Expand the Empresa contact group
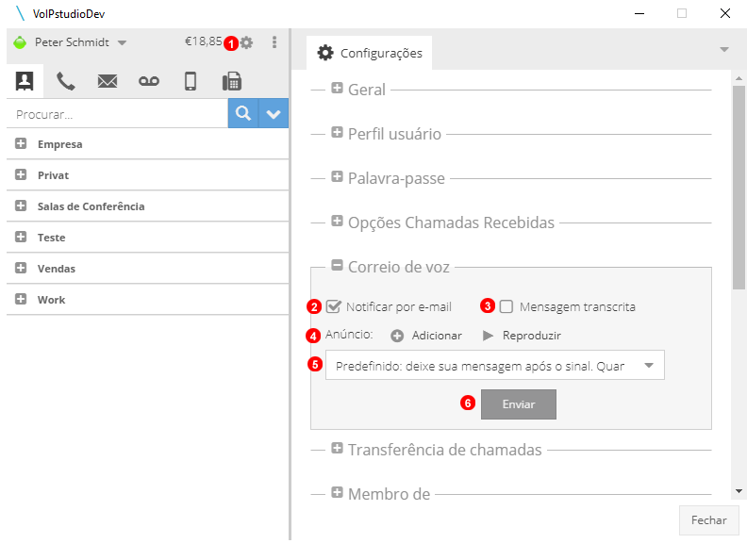Image resolution: width=747 pixels, height=560 pixels. [21, 143]
